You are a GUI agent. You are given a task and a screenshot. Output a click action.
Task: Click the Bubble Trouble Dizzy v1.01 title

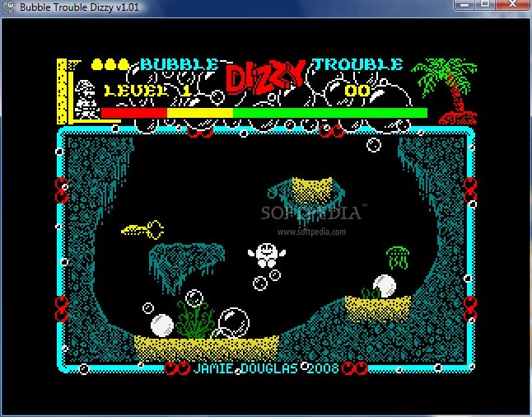[x=79, y=7]
